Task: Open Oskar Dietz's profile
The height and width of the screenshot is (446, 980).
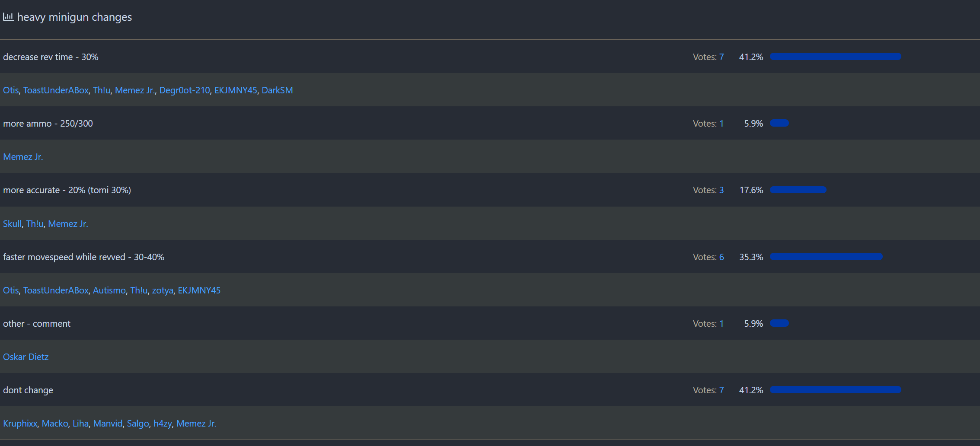Action: (26, 357)
